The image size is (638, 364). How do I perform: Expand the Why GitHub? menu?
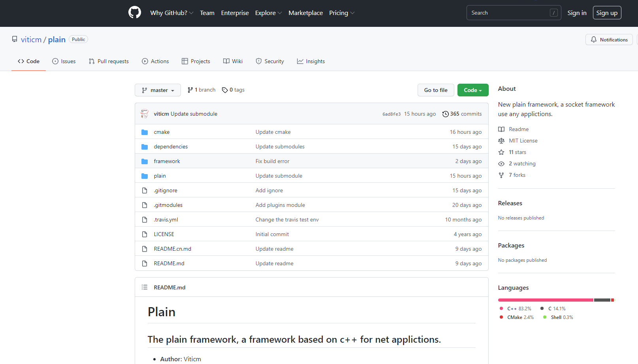(172, 13)
